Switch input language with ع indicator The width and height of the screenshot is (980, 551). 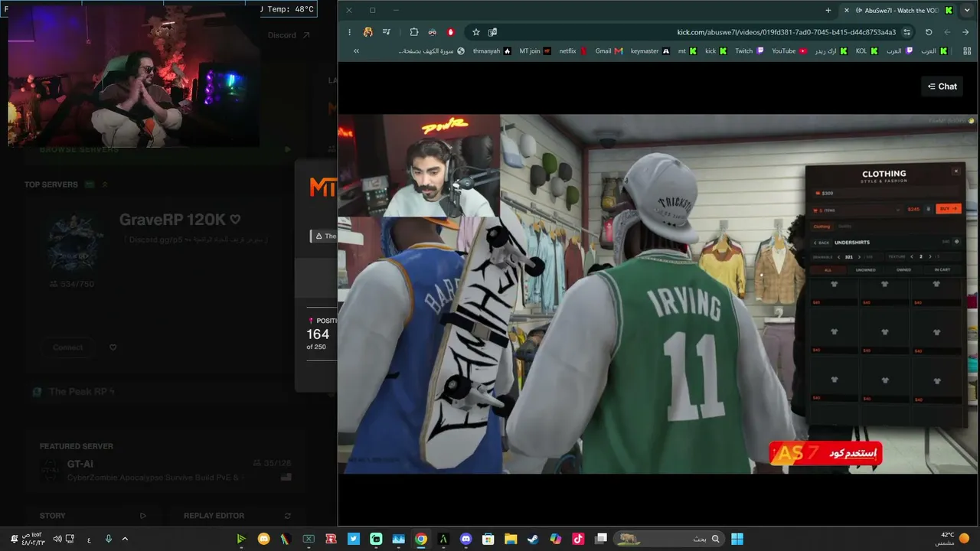pyautogui.click(x=89, y=539)
